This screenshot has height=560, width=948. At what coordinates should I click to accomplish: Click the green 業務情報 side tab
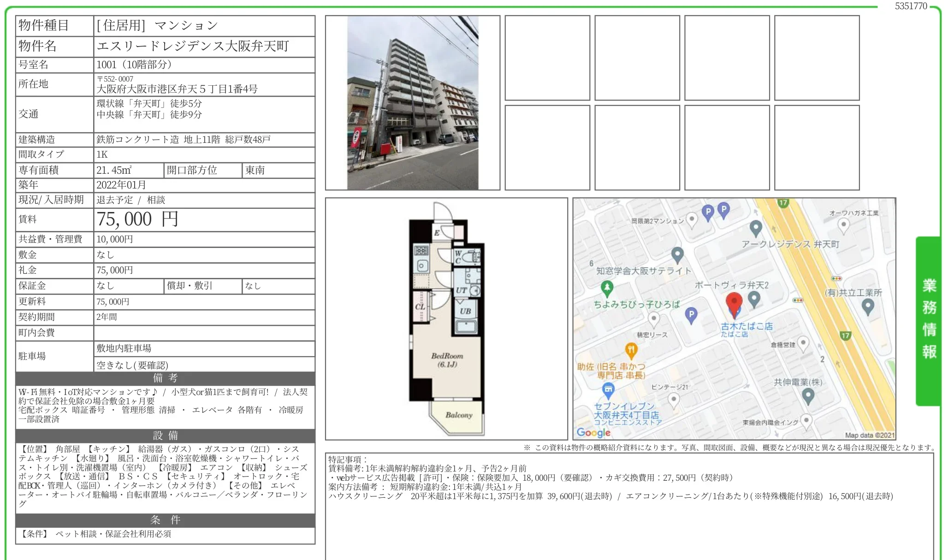pos(929,320)
